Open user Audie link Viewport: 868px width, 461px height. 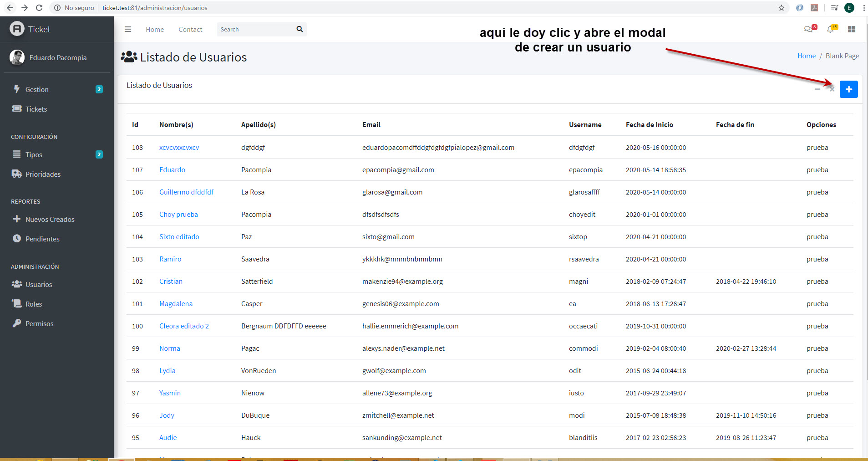click(x=168, y=438)
